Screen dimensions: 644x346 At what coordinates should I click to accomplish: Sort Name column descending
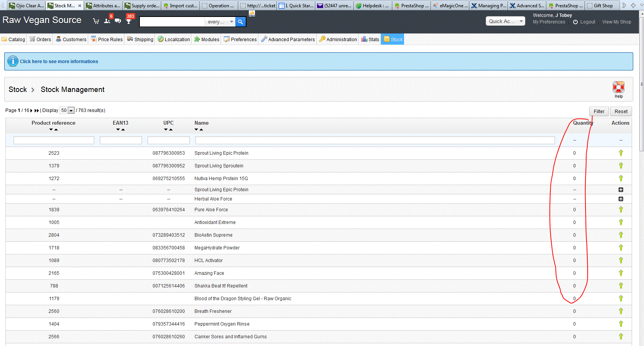tap(196, 130)
